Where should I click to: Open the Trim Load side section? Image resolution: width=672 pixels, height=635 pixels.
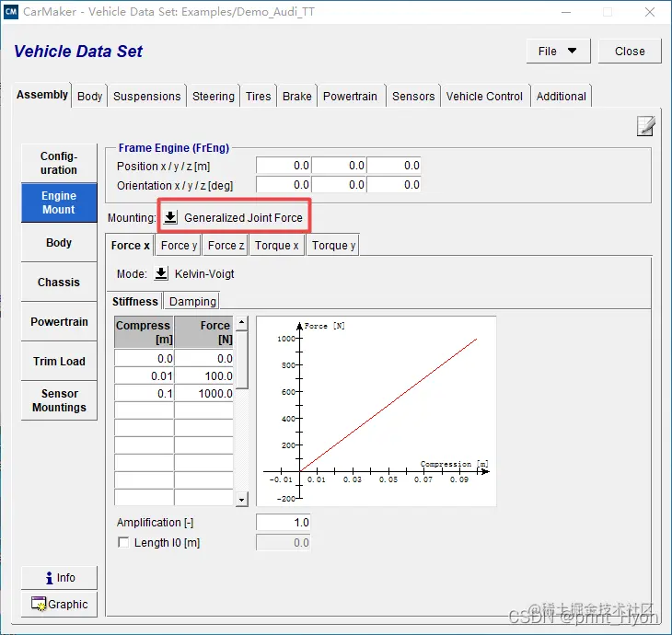[x=59, y=361]
